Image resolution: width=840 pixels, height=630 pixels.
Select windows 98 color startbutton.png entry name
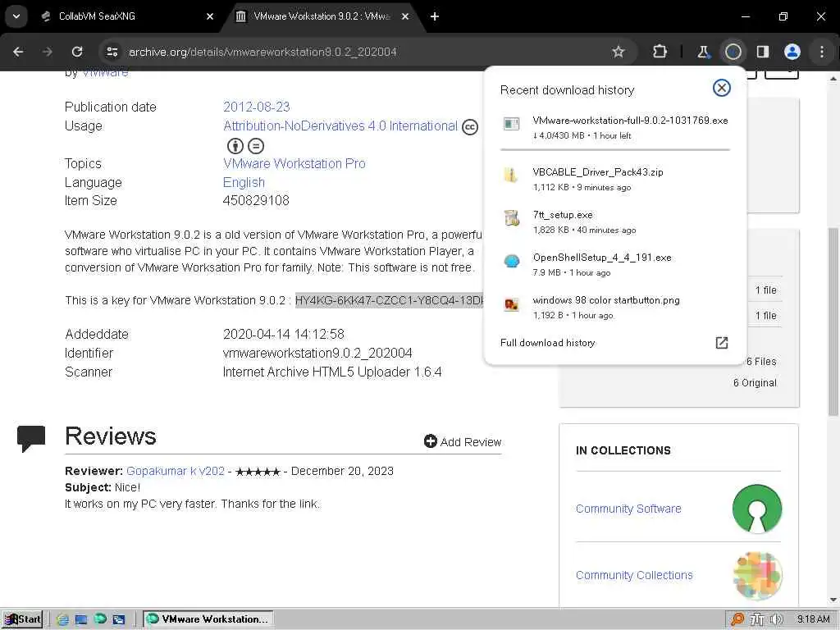point(606,300)
